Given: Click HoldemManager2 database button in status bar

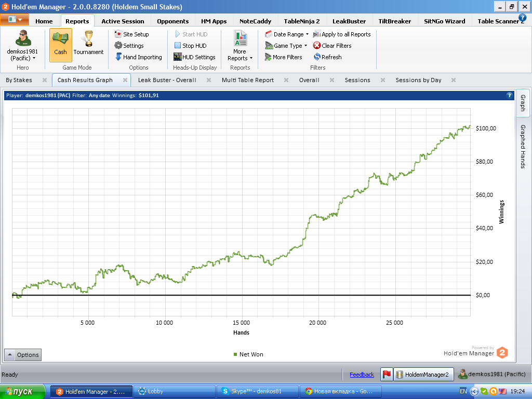Looking at the screenshot, I should click(x=423, y=374).
